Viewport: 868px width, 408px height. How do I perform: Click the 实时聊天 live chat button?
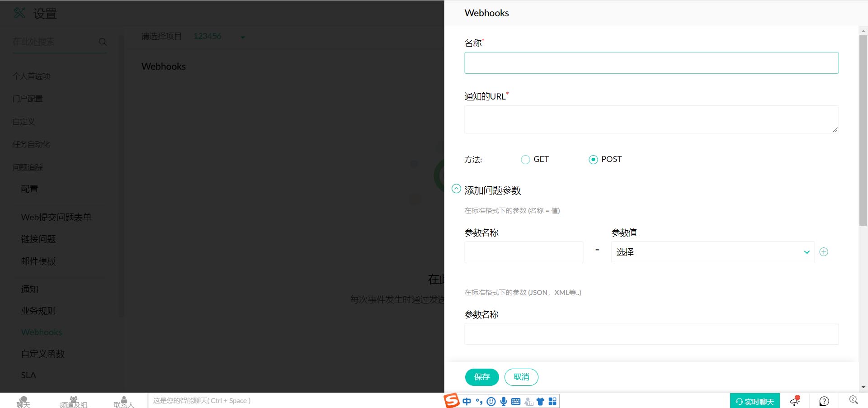tap(755, 401)
